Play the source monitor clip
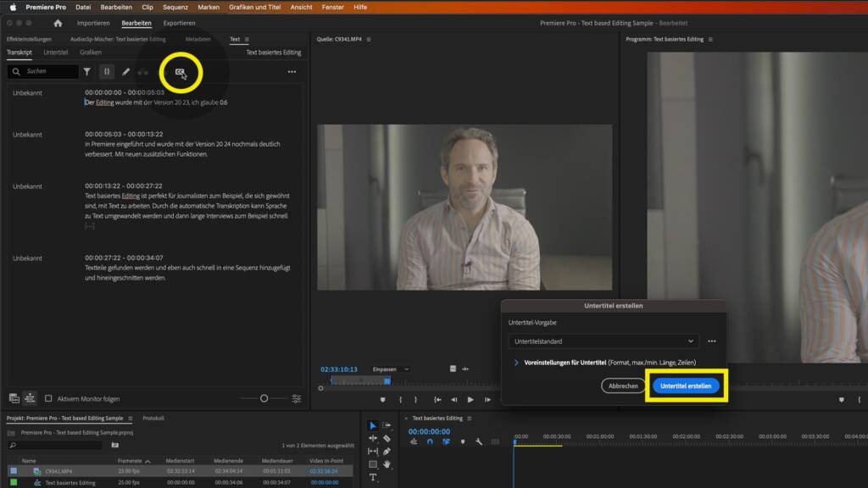 pyautogui.click(x=470, y=400)
